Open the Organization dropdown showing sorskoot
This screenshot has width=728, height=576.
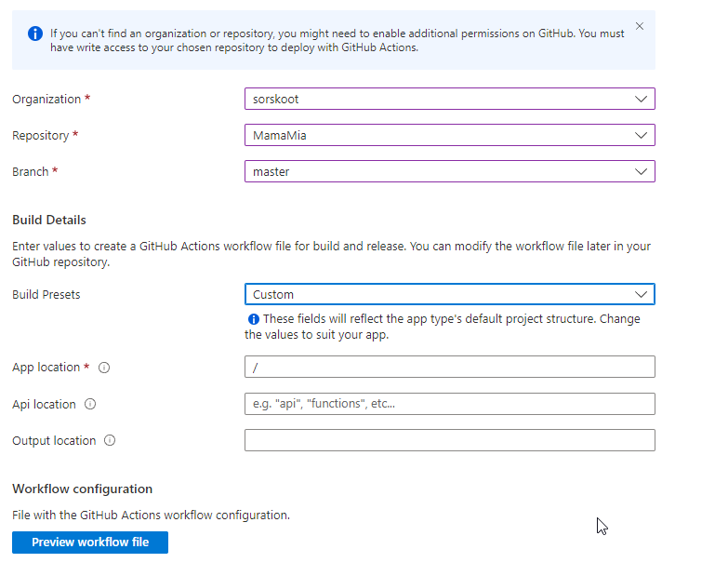coord(449,99)
